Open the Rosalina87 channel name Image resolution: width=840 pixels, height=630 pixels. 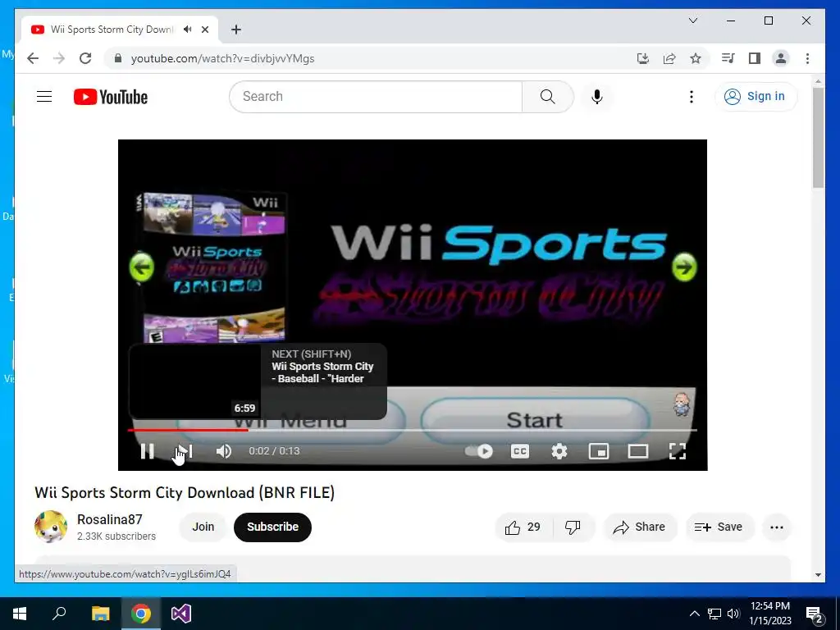click(x=110, y=519)
